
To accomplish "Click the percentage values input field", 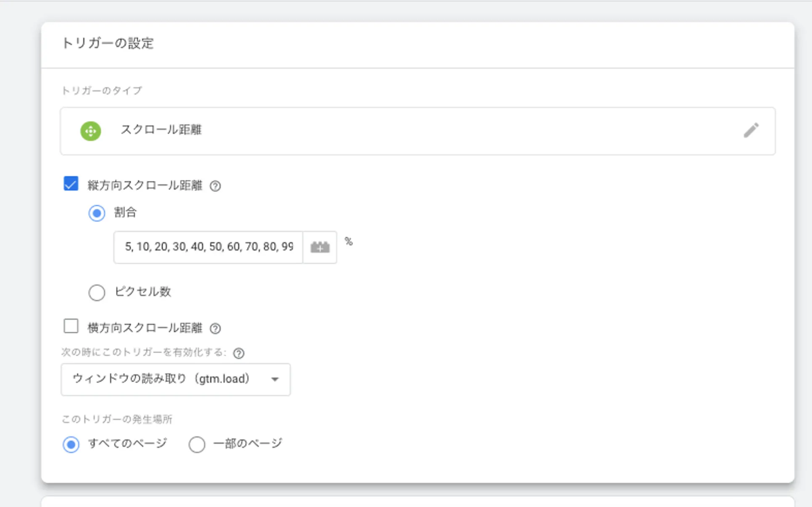I will (208, 247).
